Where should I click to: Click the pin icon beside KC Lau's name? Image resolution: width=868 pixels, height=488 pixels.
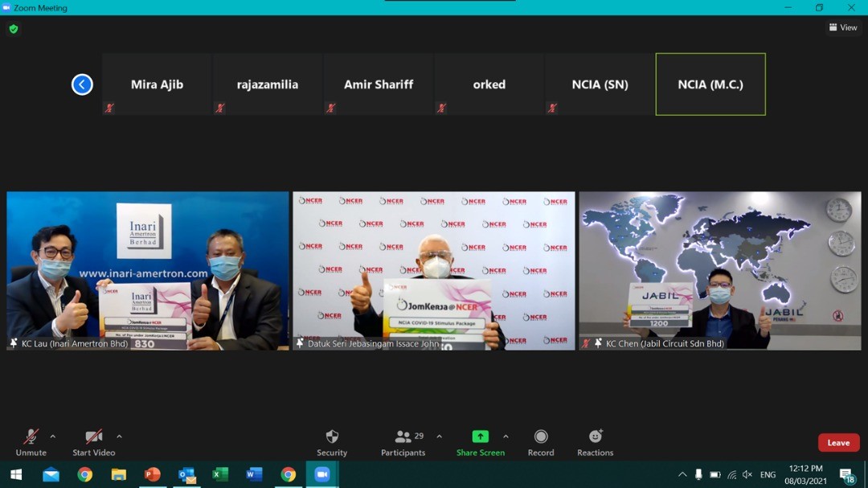pyautogui.click(x=14, y=343)
